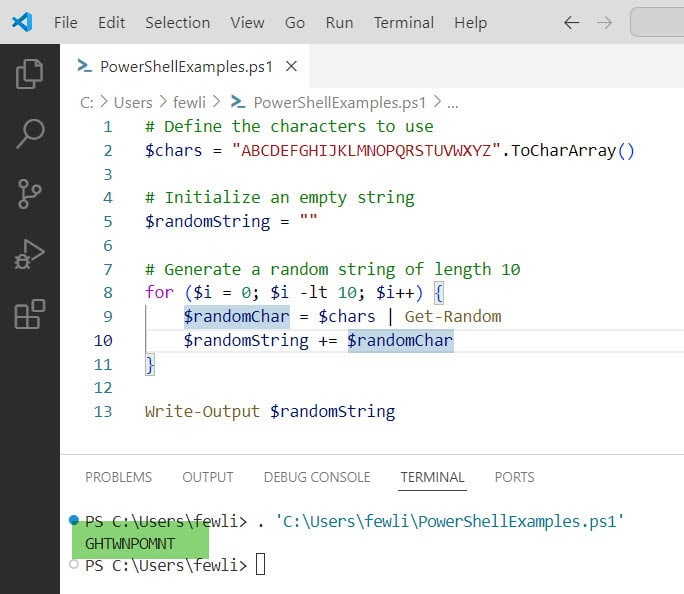Click the PowerShell file icon in tab
This screenshot has width=684, height=594.
coord(84,66)
